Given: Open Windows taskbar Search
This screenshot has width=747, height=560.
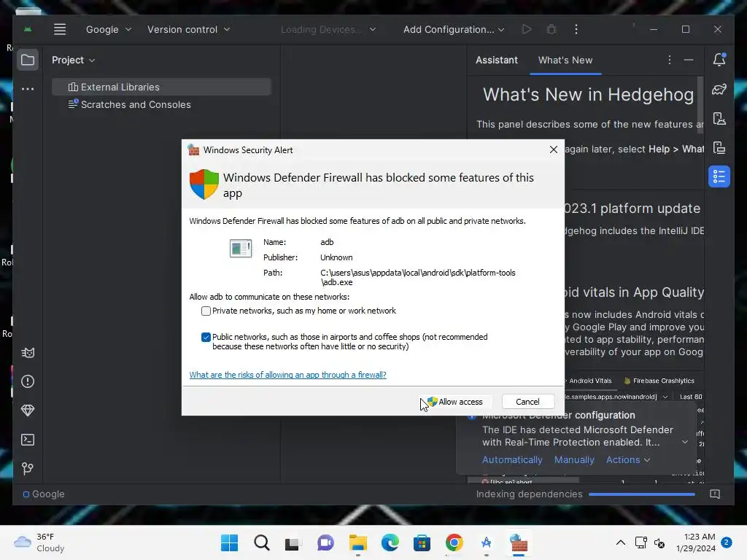Looking at the screenshot, I should pos(262,542).
